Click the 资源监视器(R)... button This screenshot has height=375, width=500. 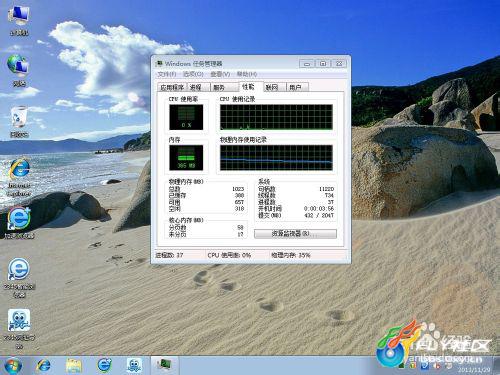point(295,234)
